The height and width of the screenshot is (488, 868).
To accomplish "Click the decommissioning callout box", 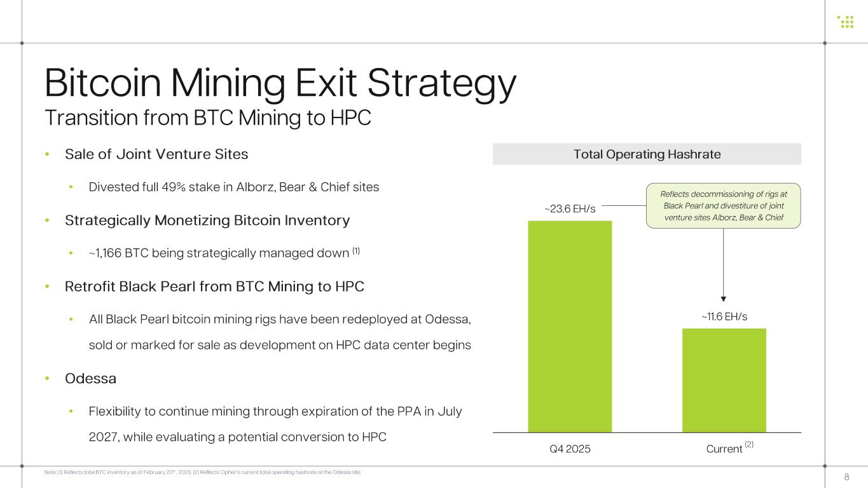I will pos(723,206).
